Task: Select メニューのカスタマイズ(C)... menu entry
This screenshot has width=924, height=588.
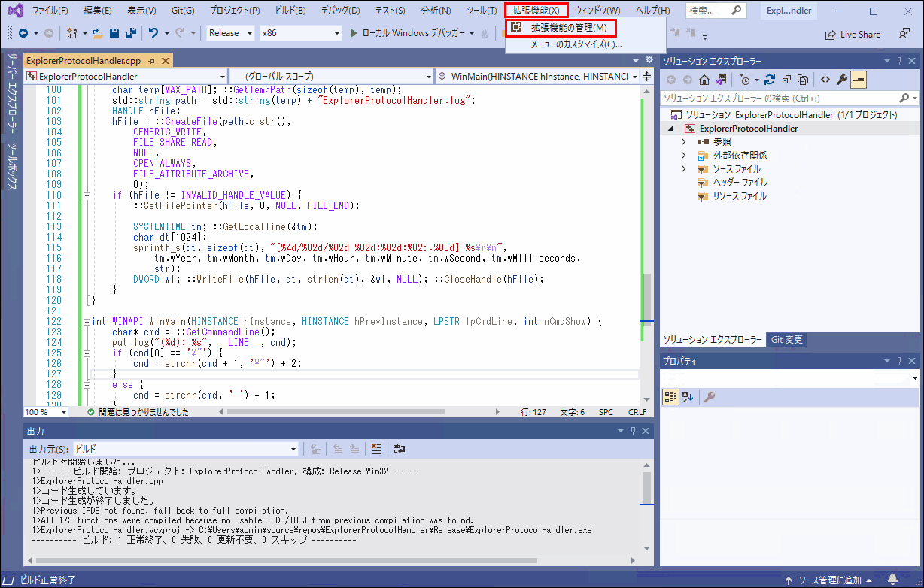Action: coord(576,44)
